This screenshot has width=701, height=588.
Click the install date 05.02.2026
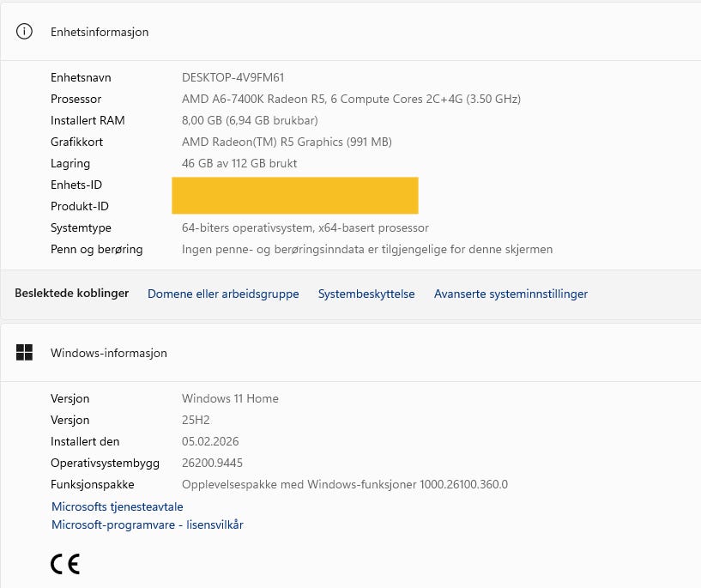click(x=210, y=441)
